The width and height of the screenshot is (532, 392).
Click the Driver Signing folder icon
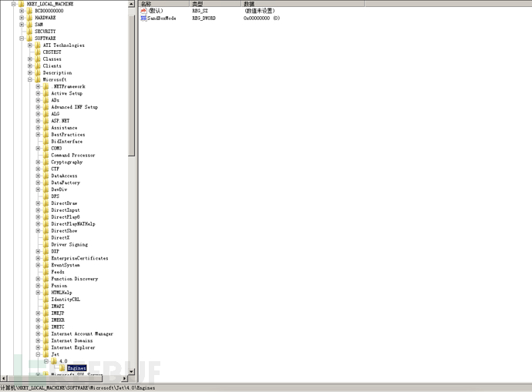tap(46, 245)
